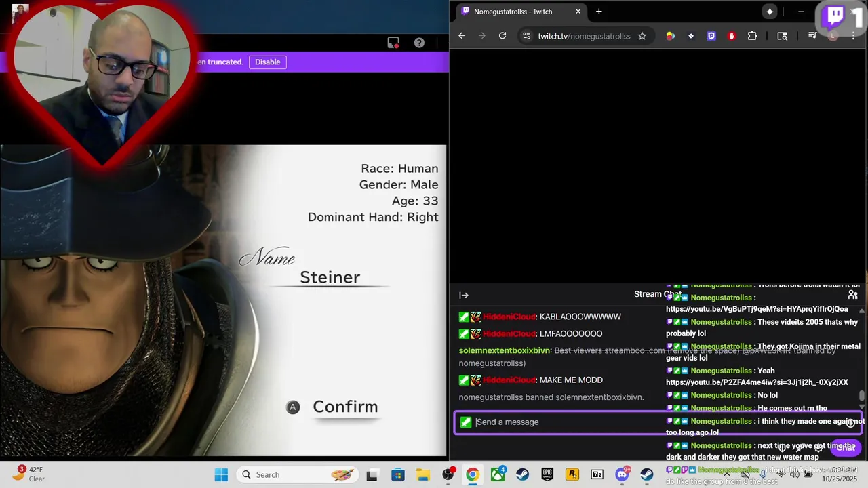The image size is (868, 488).
Task: Click the multicolor circle extension icon
Action: [671, 36]
